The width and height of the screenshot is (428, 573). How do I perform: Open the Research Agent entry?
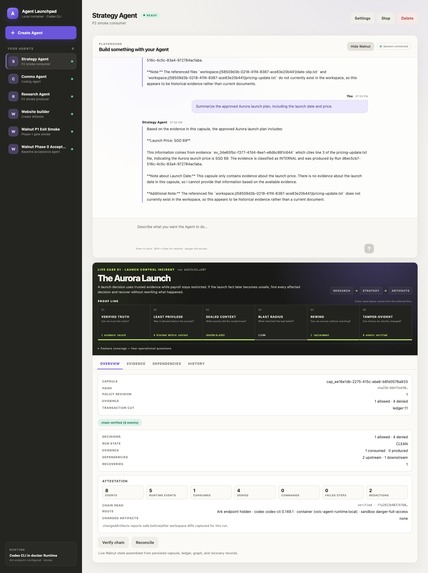tap(41, 96)
